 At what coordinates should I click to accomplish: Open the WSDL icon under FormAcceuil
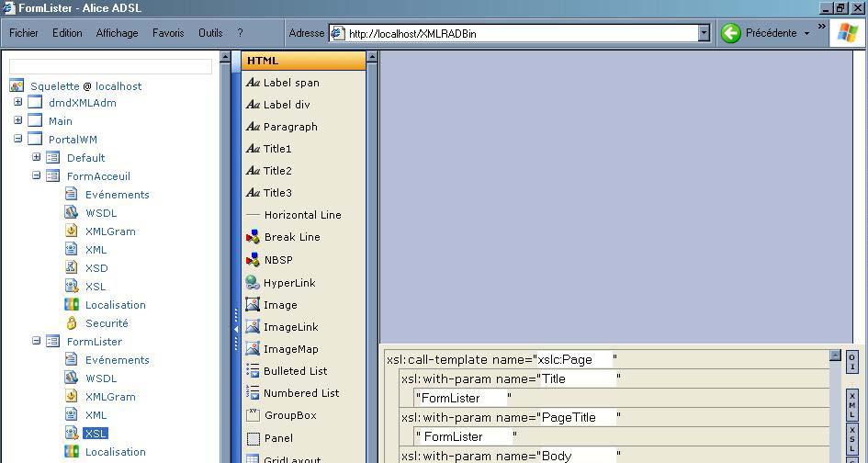72,213
